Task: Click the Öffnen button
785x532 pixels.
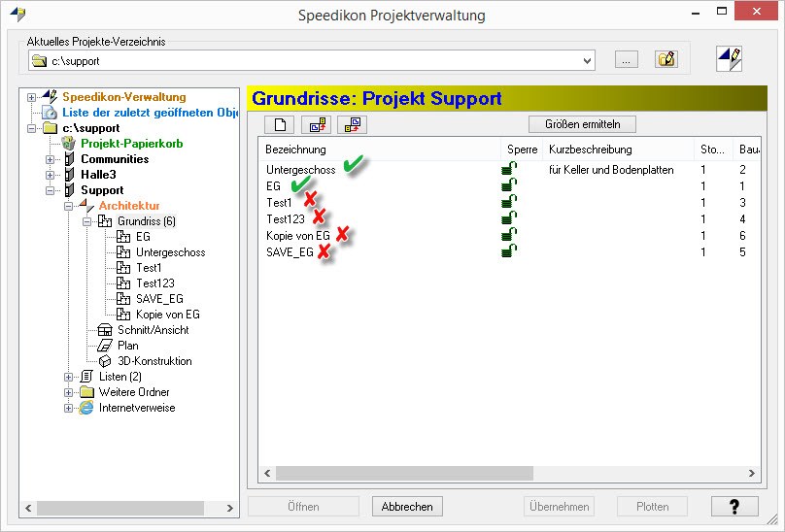Action: point(303,507)
